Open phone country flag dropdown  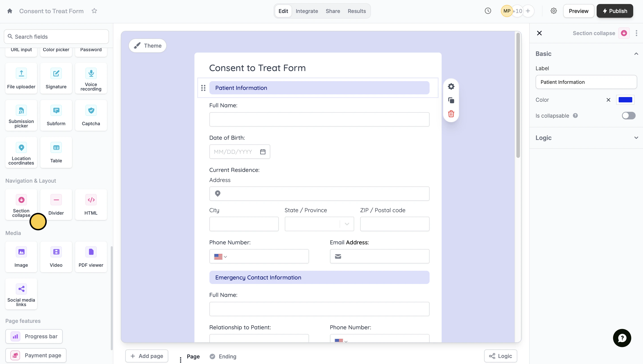pos(220,256)
